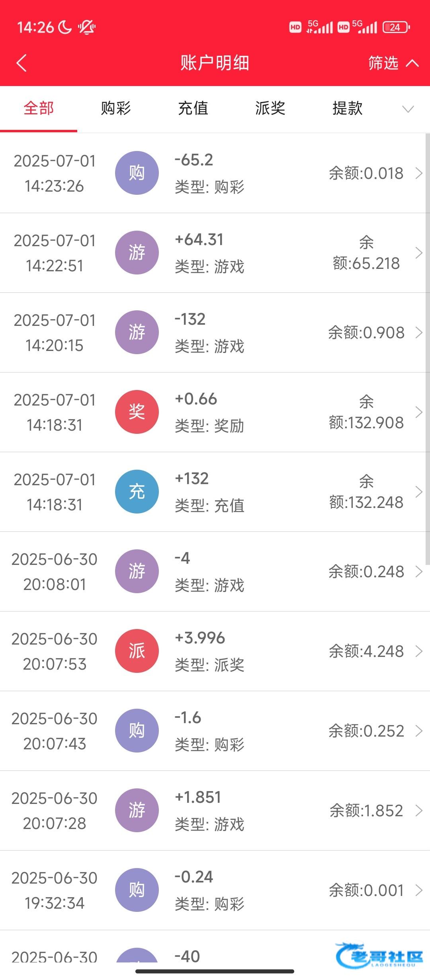Open details arrow for 余额:0.018 entry

418,173
